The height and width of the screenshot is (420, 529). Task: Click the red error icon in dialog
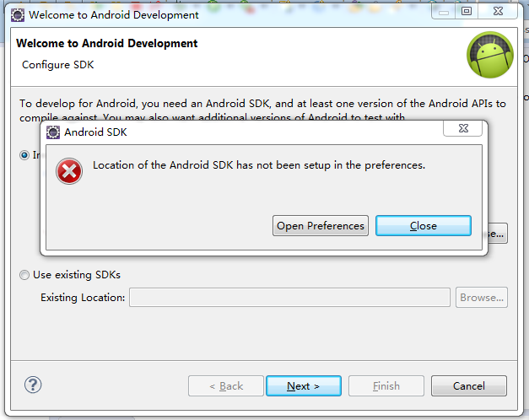pos(68,171)
